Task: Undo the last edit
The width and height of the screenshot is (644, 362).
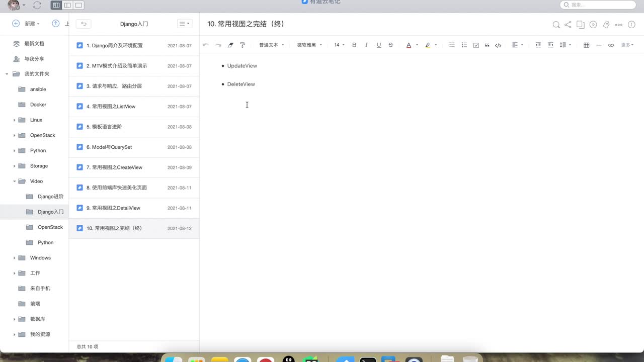Action: pos(205,45)
